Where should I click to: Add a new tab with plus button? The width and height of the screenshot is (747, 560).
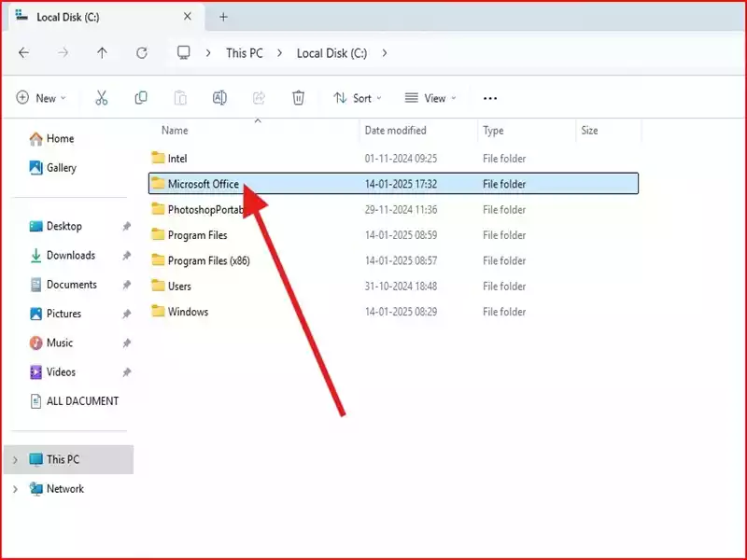click(x=223, y=17)
